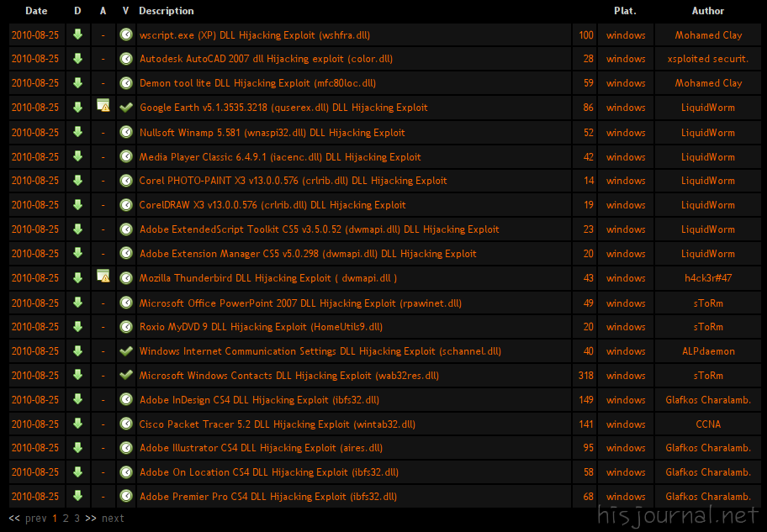
Task: Download Media Player Classic 6.4.9.1 exploit arrow
Action: tap(77, 156)
